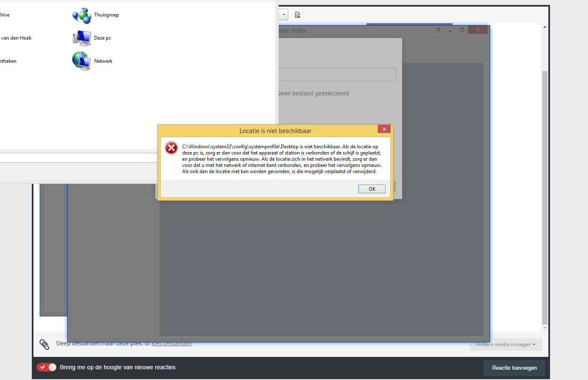Open the small toolbar dropdown arrow
588x380 pixels.
click(x=284, y=14)
